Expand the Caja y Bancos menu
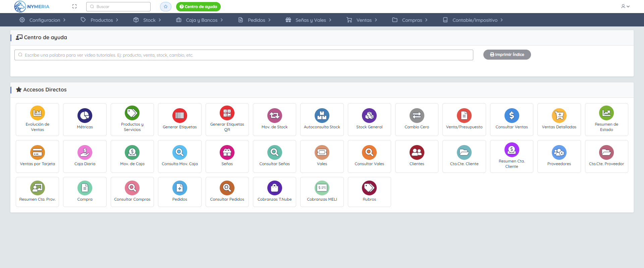644x268 pixels. [200, 20]
